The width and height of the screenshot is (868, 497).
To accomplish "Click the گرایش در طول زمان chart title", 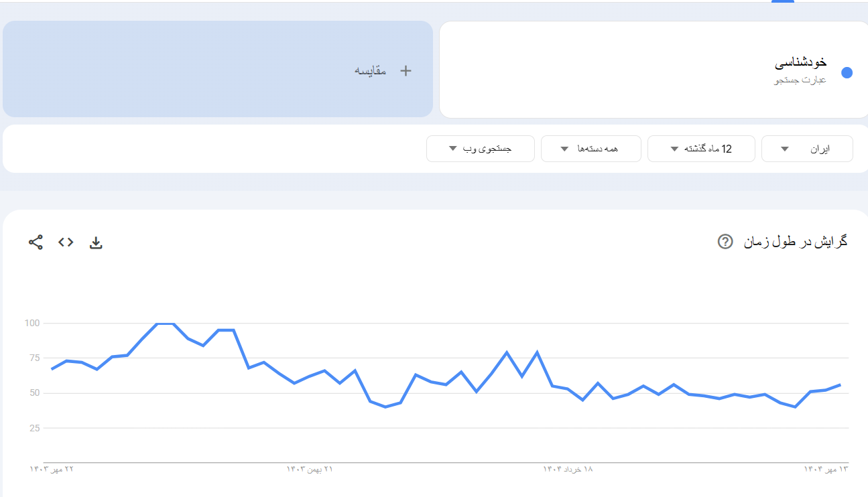I will 795,242.
